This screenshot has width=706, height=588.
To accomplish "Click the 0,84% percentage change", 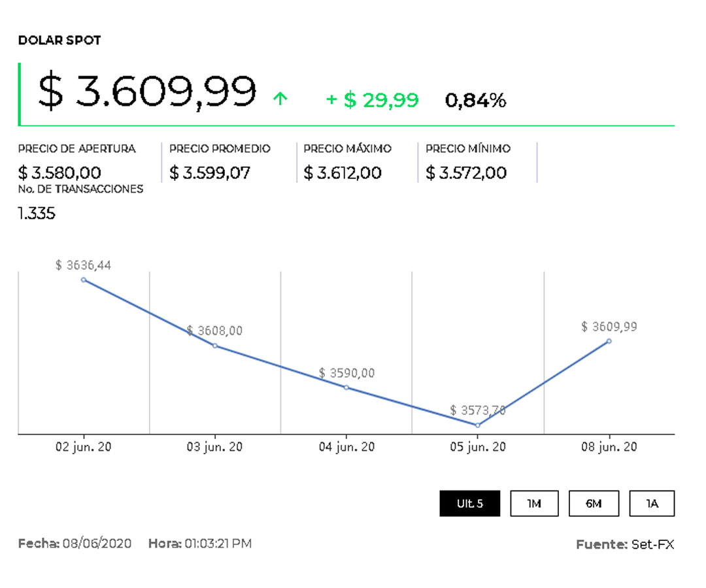I will pyautogui.click(x=476, y=100).
